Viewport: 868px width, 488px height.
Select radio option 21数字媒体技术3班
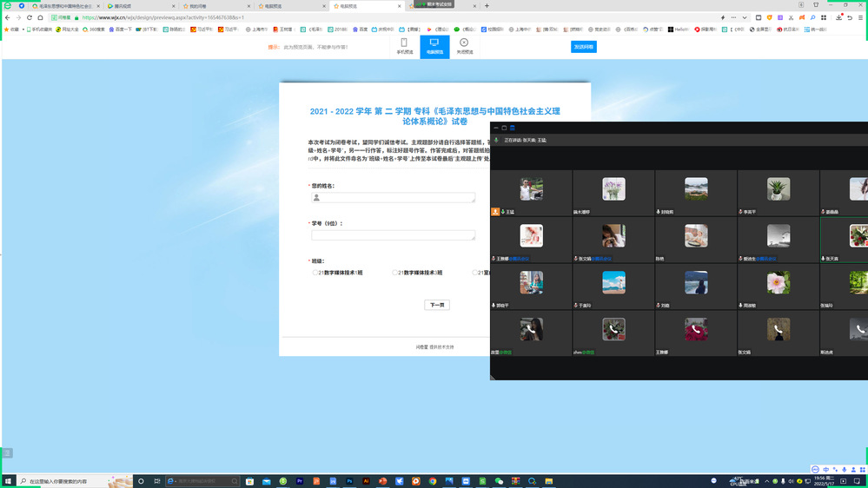tap(395, 273)
